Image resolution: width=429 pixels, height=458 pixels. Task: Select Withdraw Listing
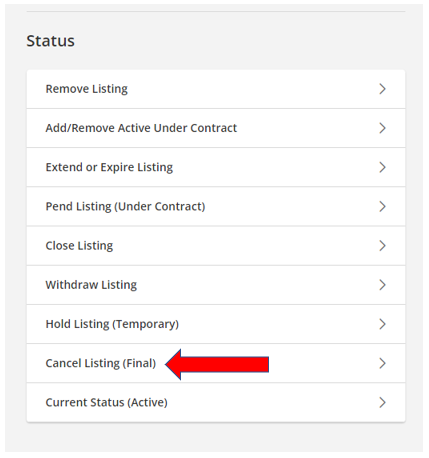216,285
